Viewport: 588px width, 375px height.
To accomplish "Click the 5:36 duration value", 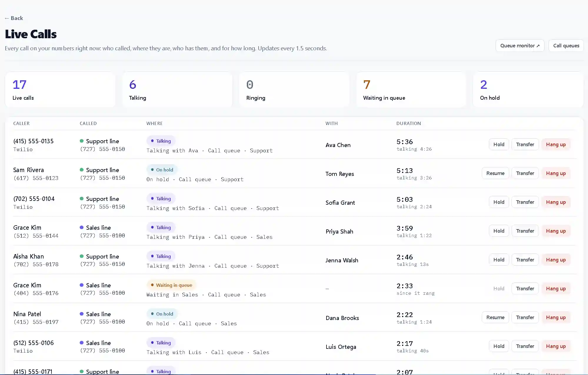I will coord(405,142).
